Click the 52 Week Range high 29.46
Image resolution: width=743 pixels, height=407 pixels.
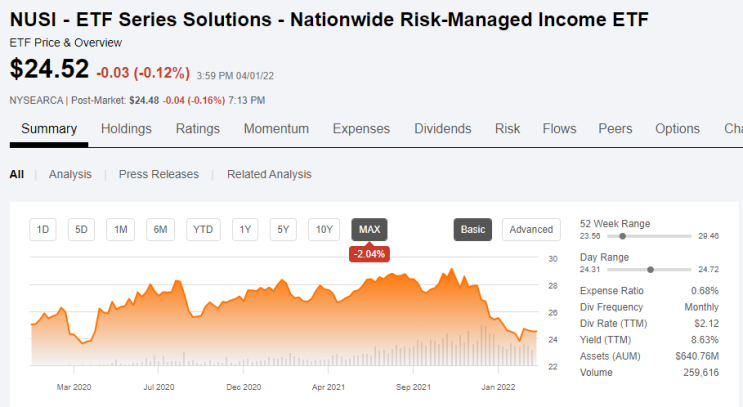click(708, 236)
